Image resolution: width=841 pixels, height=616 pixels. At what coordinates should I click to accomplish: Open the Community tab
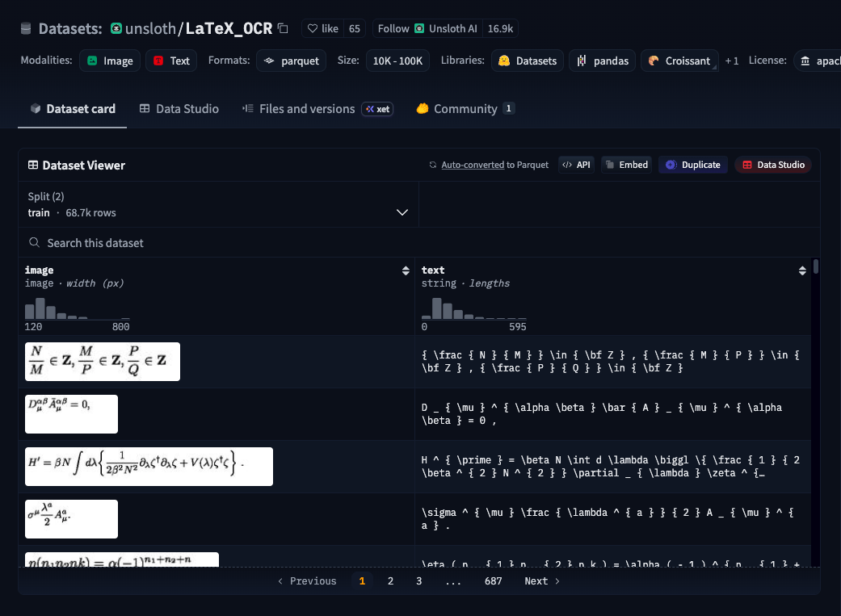point(465,109)
